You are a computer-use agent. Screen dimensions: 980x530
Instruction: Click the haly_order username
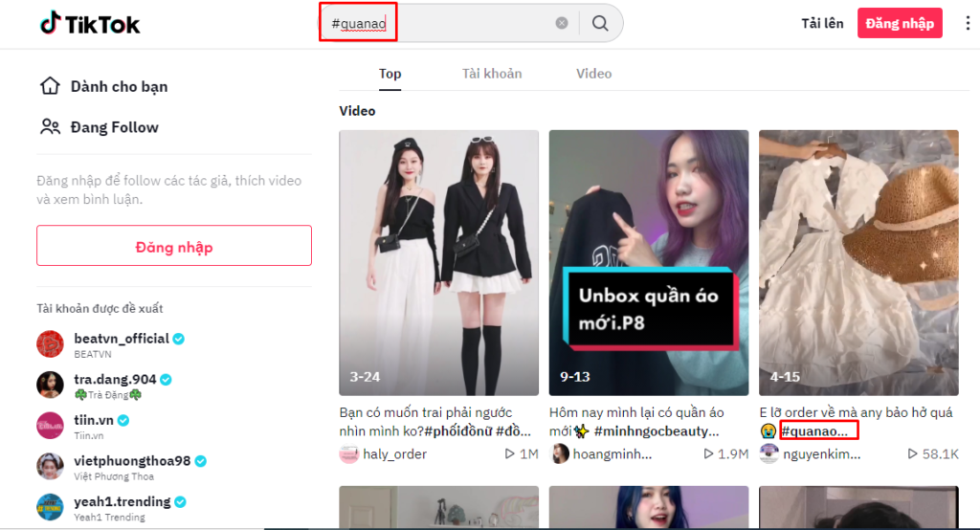pyautogui.click(x=394, y=453)
